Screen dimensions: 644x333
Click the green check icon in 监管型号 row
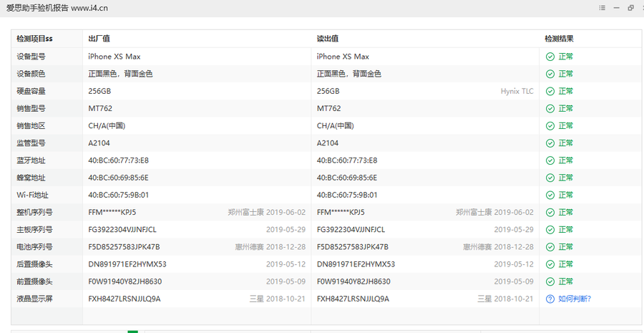[x=550, y=143]
